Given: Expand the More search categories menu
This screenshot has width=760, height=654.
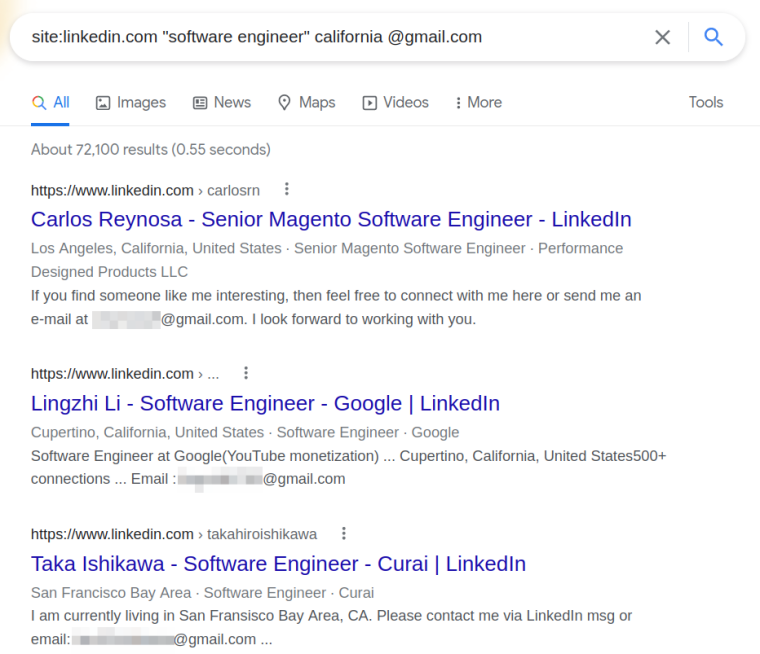Looking at the screenshot, I should (x=478, y=102).
